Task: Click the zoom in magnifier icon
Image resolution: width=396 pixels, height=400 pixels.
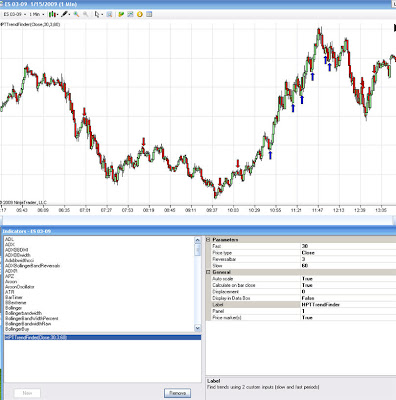Action: [76, 14]
